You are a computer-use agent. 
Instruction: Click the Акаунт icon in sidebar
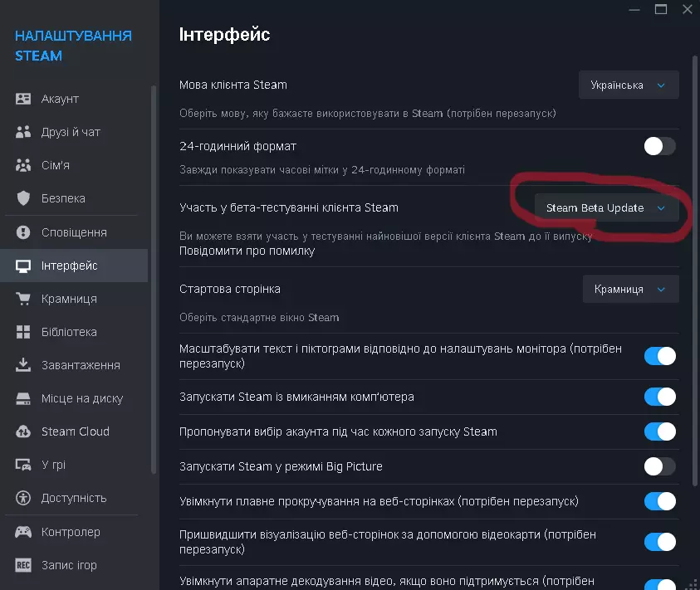(x=23, y=99)
